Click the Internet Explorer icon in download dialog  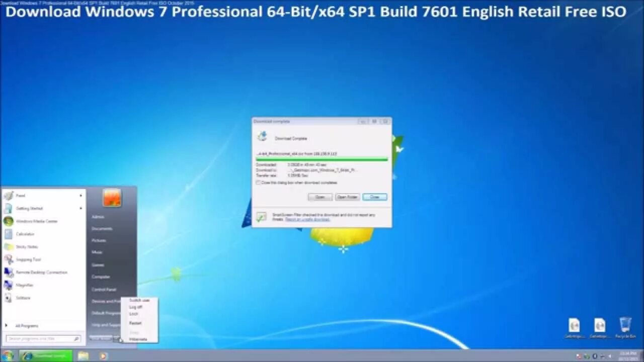pyautogui.click(x=262, y=136)
